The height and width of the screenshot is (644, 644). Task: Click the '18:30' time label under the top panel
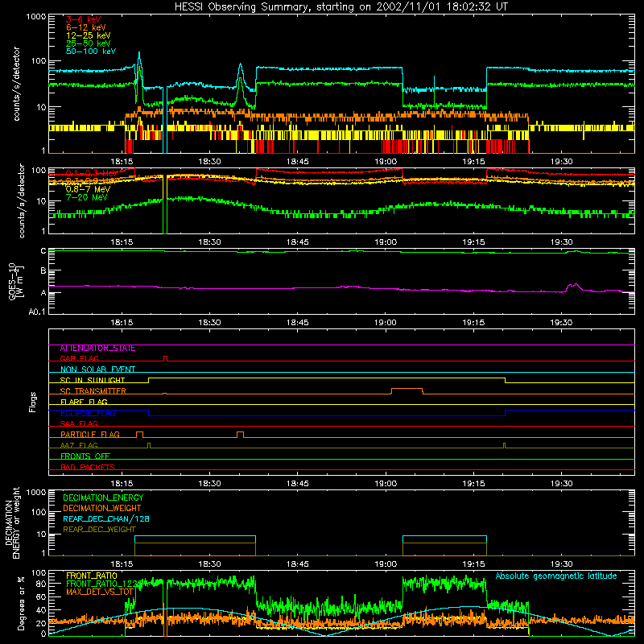(209, 162)
